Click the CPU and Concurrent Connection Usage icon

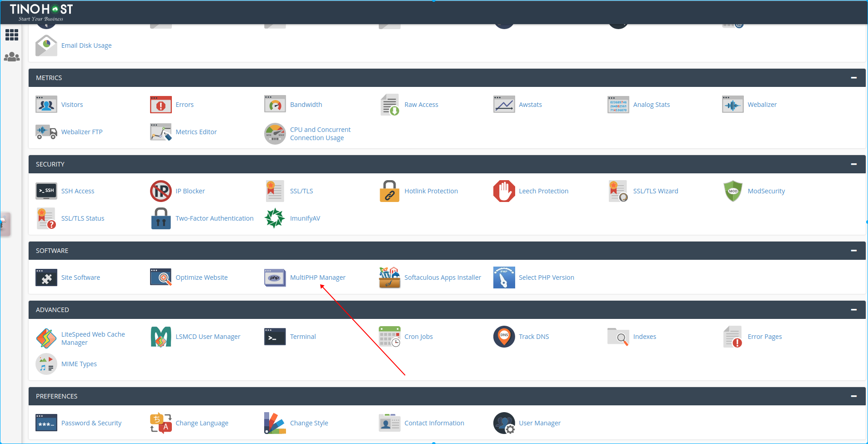pos(275,134)
